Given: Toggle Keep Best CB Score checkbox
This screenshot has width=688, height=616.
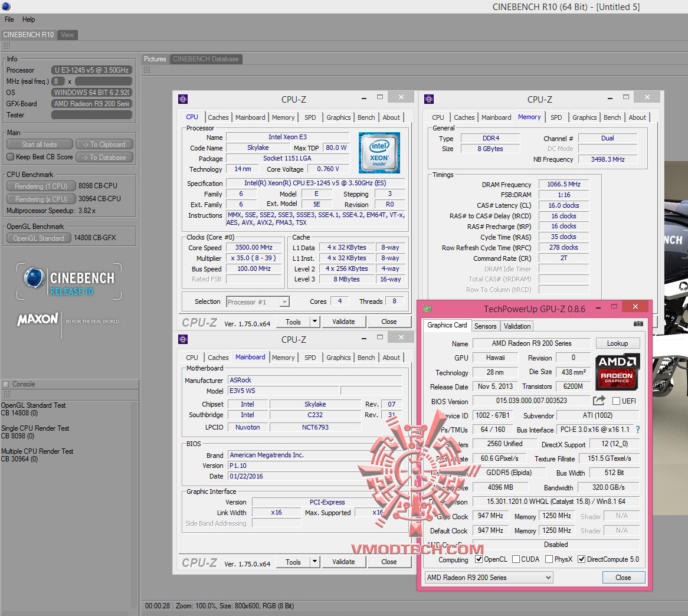Looking at the screenshot, I should [x=11, y=156].
